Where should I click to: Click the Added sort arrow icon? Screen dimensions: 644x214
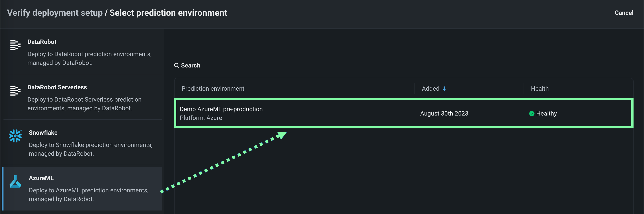click(x=444, y=89)
